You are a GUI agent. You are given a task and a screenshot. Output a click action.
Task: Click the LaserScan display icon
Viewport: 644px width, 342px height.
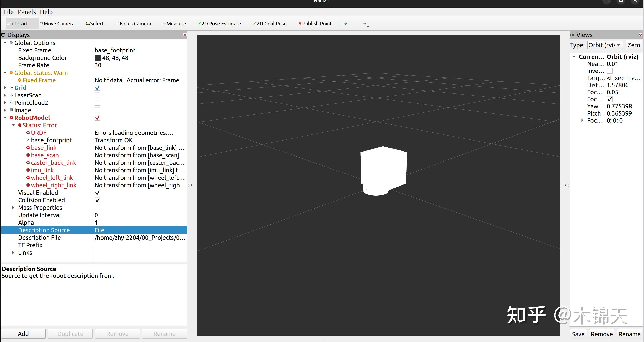[x=11, y=95]
